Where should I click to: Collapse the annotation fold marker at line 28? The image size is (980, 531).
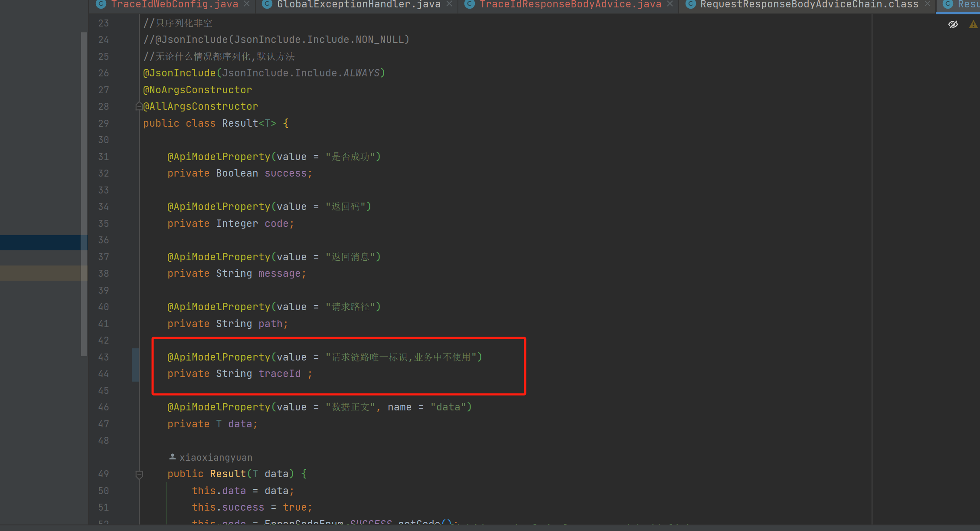click(x=139, y=106)
